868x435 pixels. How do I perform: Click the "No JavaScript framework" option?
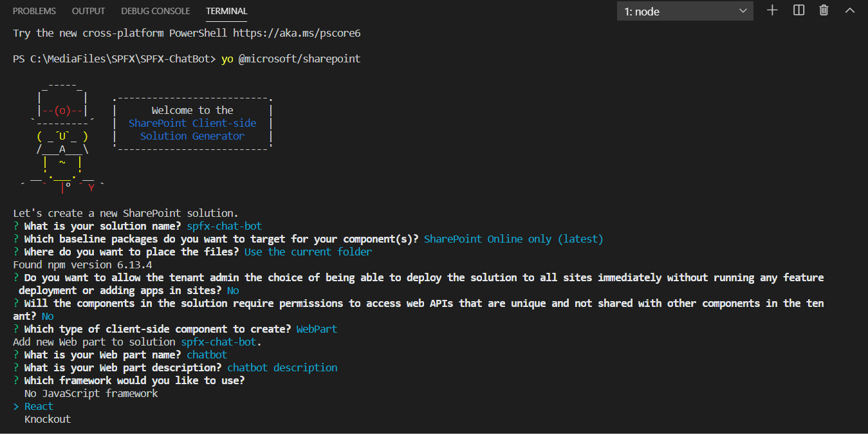90,393
